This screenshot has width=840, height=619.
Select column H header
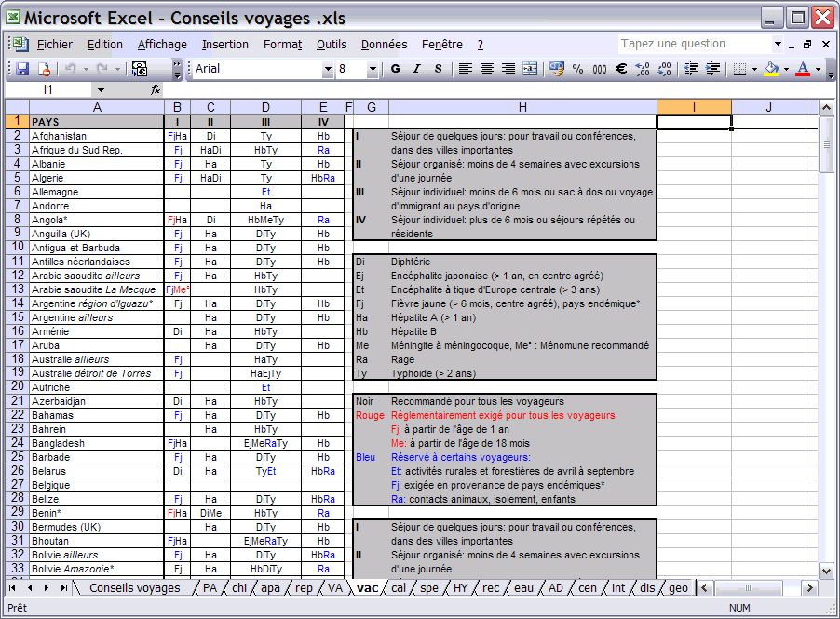pos(522,108)
